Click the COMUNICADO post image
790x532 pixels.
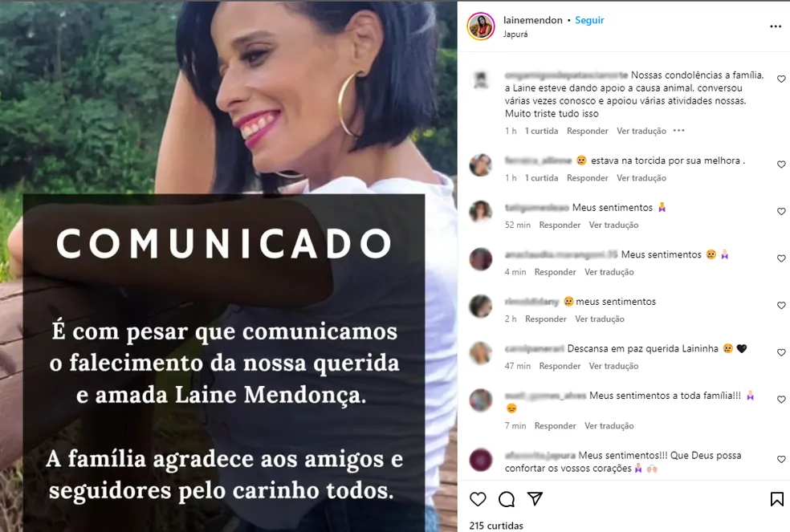tap(228, 266)
